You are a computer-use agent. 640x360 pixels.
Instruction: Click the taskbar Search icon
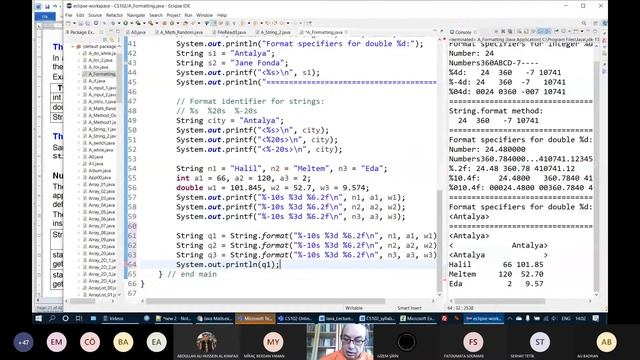[x=52, y=318]
